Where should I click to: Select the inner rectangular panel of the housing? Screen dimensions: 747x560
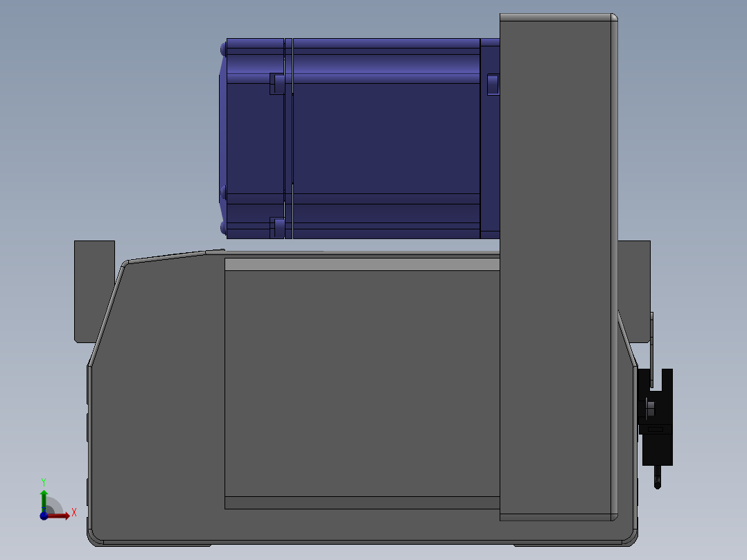click(x=362, y=384)
